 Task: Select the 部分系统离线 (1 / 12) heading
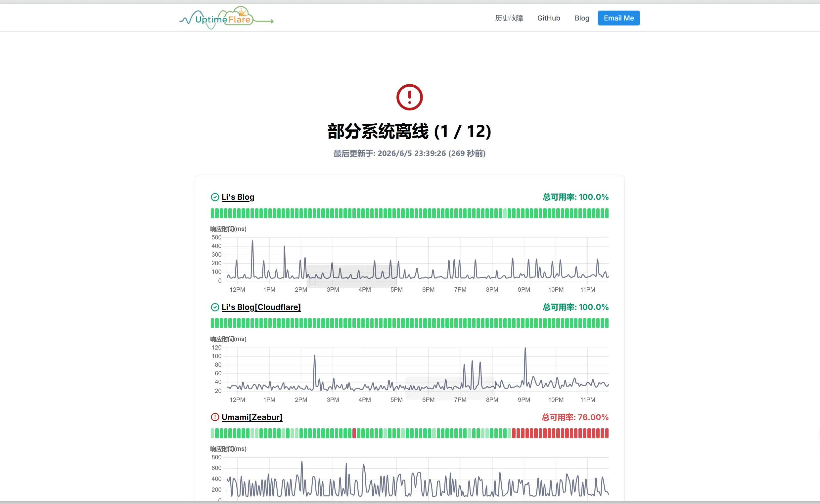pos(409,131)
